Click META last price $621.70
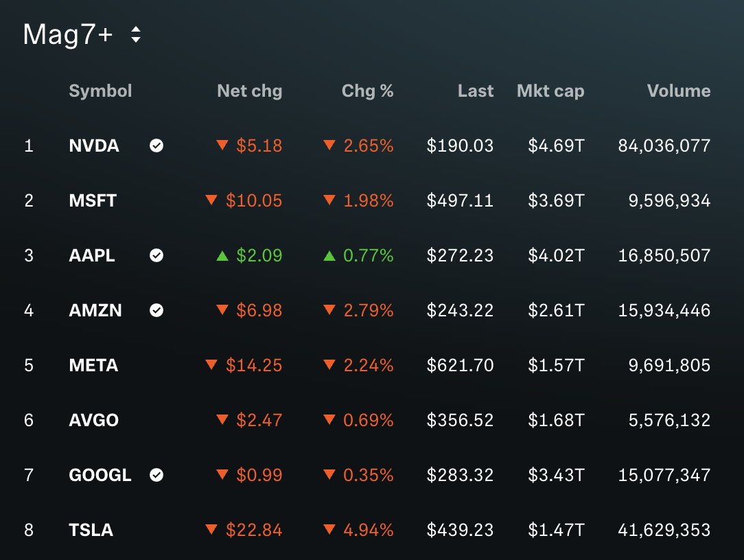This screenshot has width=744, height=560. tap(461, 365)
